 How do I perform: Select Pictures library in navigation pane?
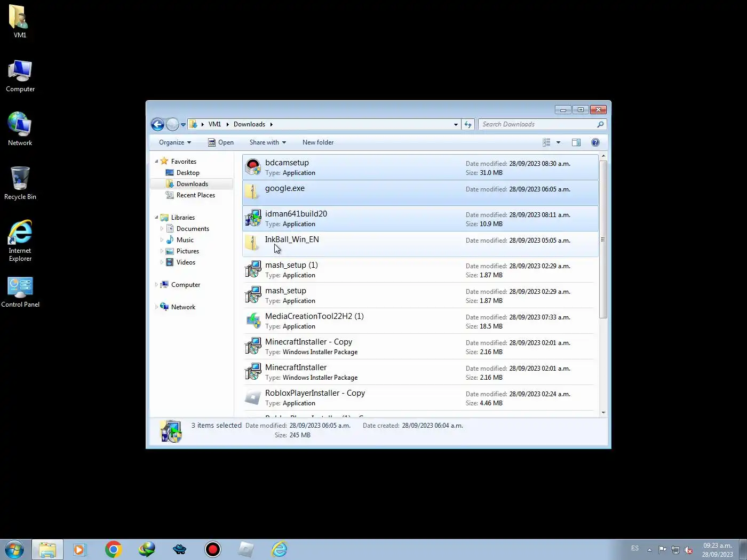click(x=187, y=251)
